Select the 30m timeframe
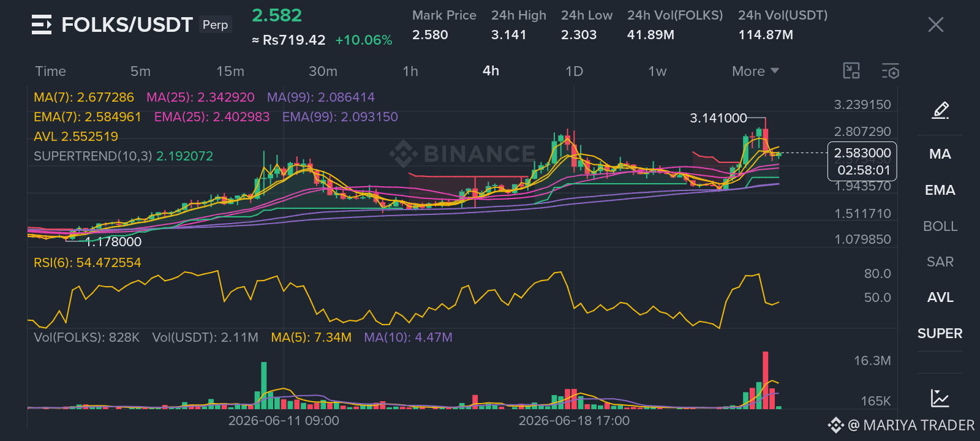The image size is (980, 441). (x=323, y=71)
